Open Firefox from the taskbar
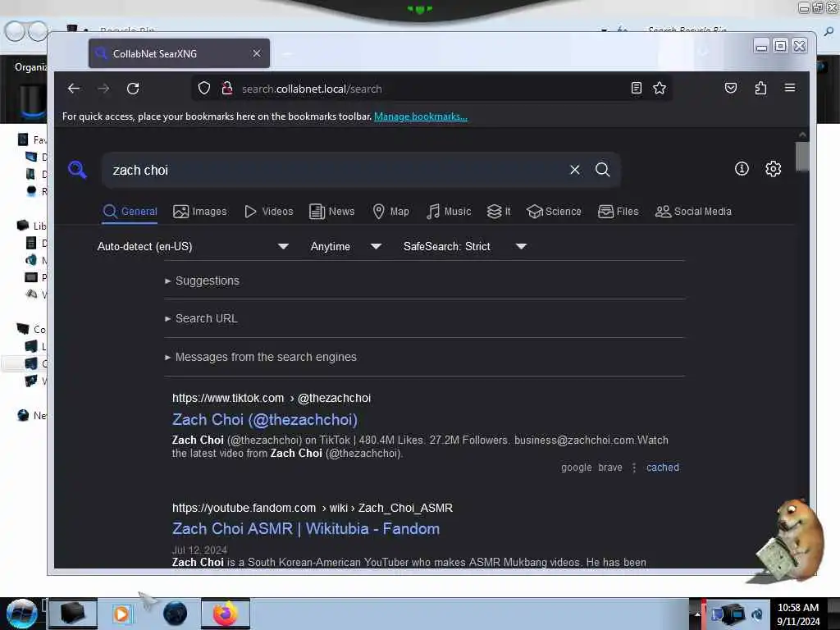 [226, 614]
